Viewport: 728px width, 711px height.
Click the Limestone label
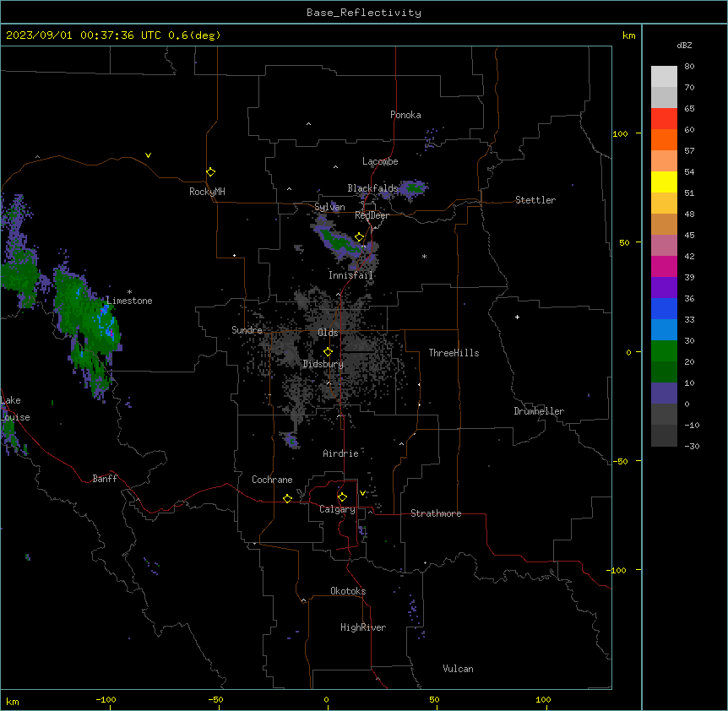(x=129, y=301)
